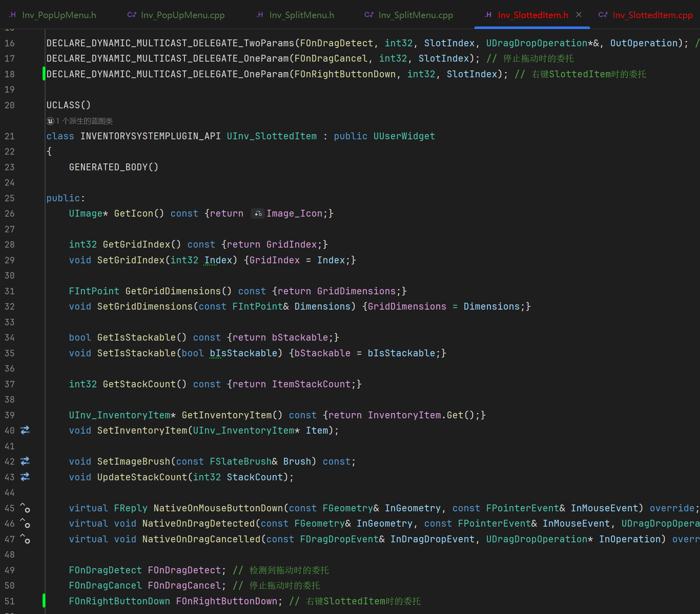700x614 pixels.
Task: Click the NativeOnMouseButtonDown function name
Action: click(x=218, y=508)
